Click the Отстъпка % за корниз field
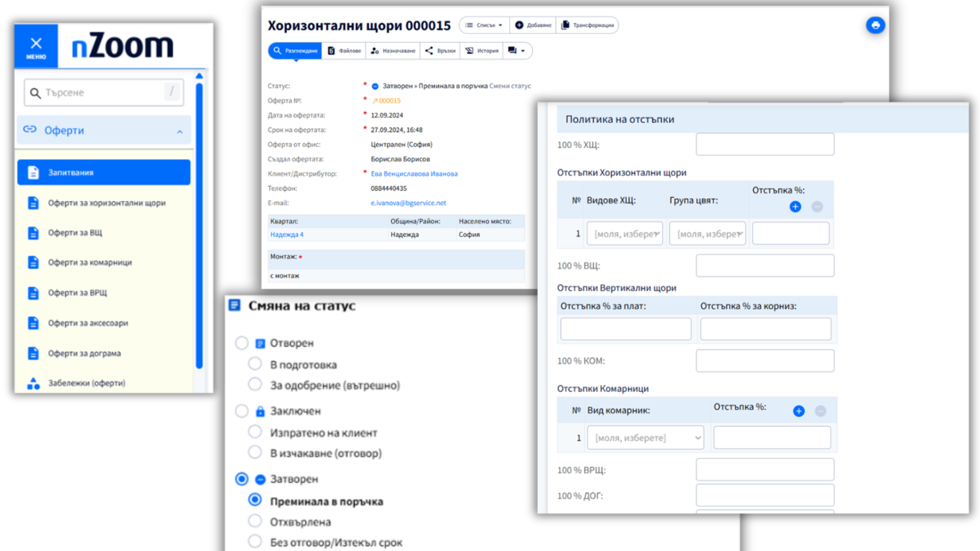 click(766, 329)
